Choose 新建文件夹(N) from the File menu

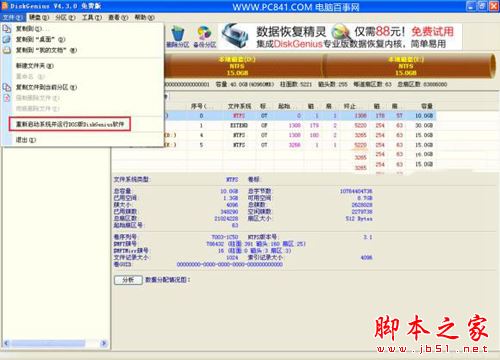[x=35, y=66]
